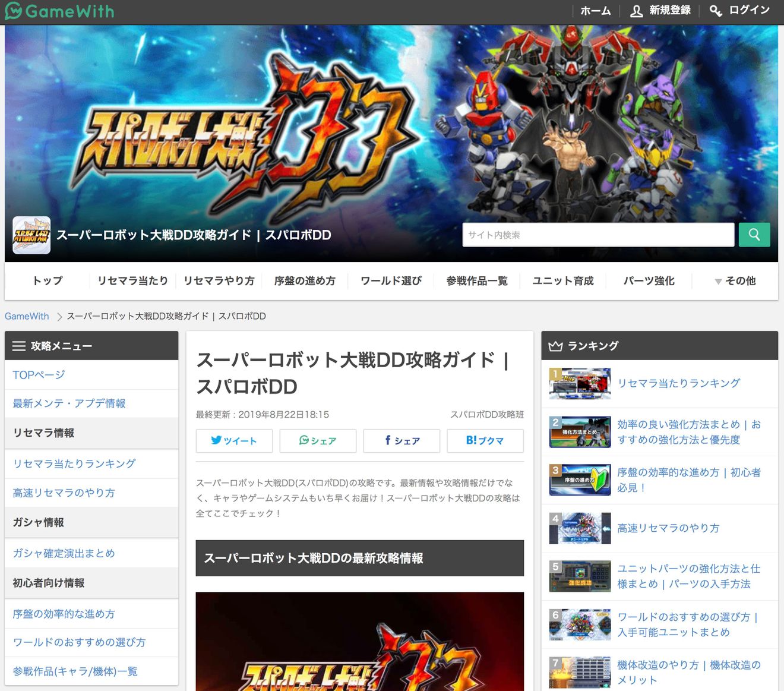Click ranking 5 強化成功 thumbnail
784x691 pixels.
pyautogui.click(x=580, y=576)
